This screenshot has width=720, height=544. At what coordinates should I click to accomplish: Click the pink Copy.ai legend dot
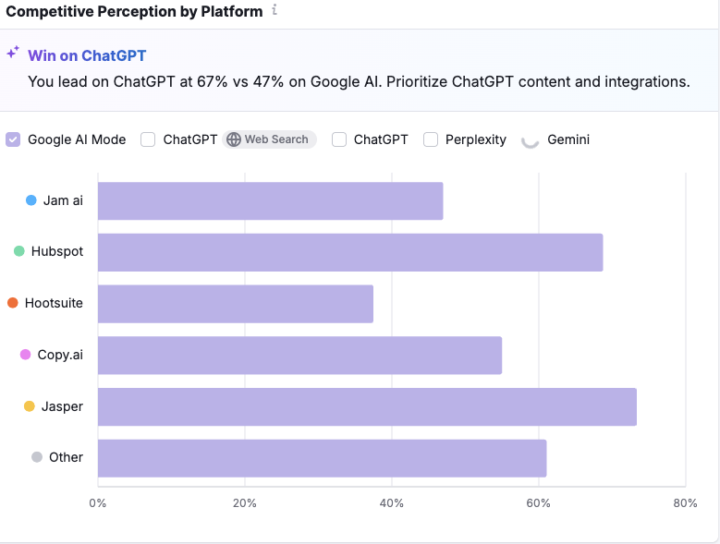coord(25,354)
